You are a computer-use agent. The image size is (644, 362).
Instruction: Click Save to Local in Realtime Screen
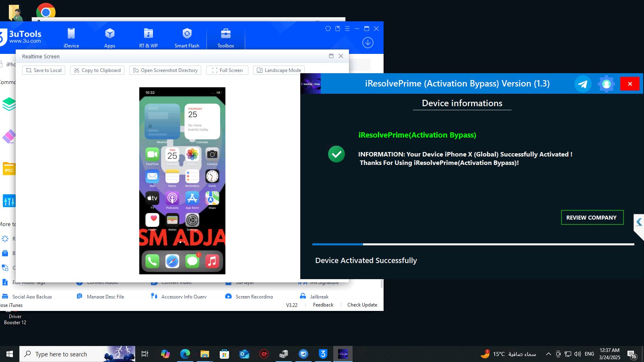click(44, 70)
